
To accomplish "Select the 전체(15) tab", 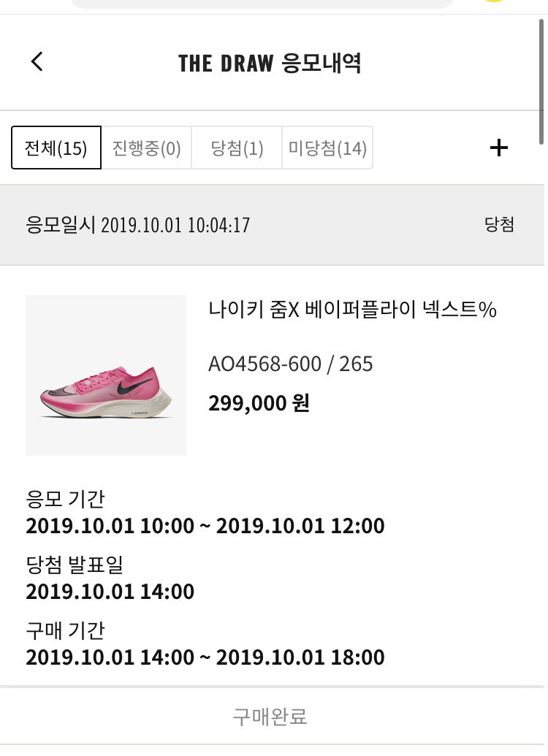I will click(56, 148).
